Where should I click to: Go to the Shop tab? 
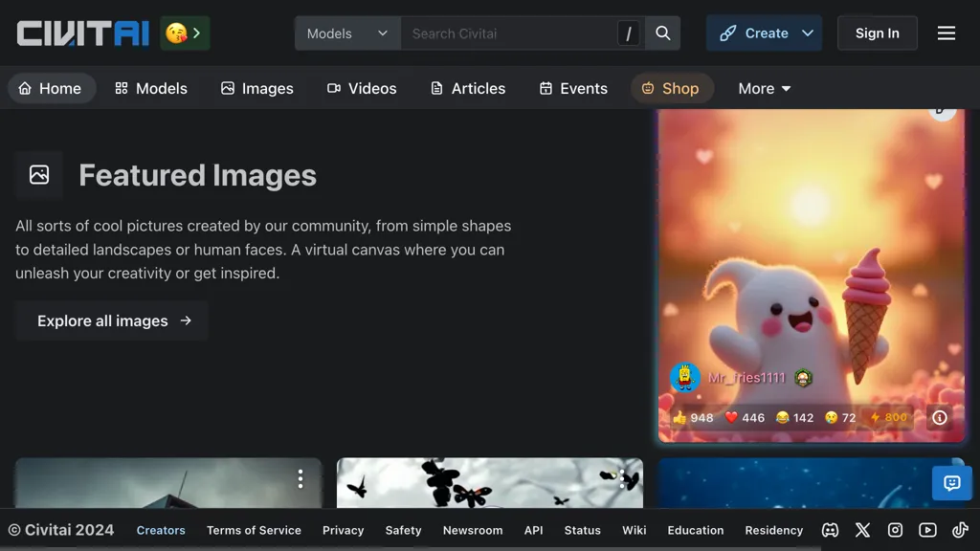[672, 88]
